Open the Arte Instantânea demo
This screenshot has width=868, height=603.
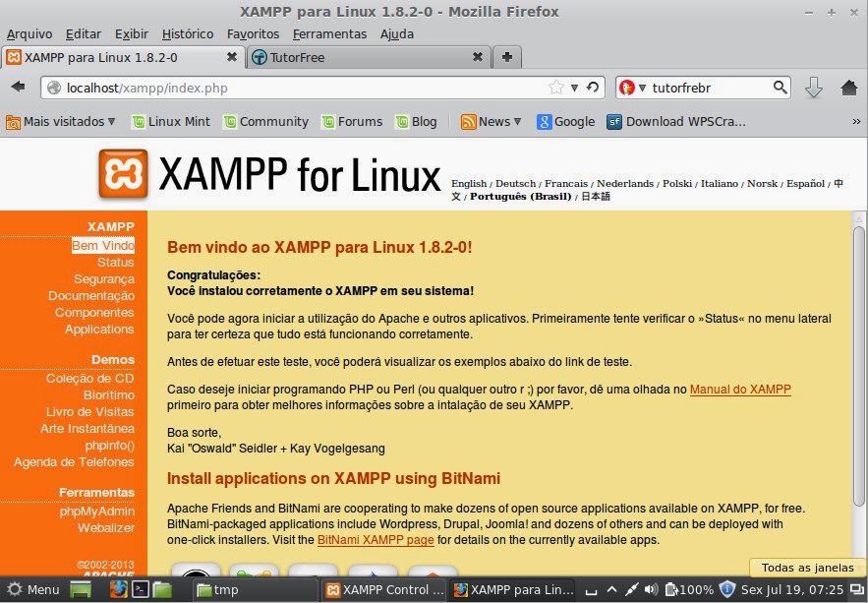[87, 428]
